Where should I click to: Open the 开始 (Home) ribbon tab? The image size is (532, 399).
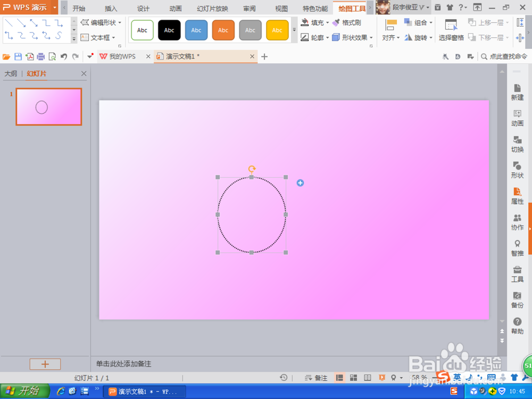point(79,9)
